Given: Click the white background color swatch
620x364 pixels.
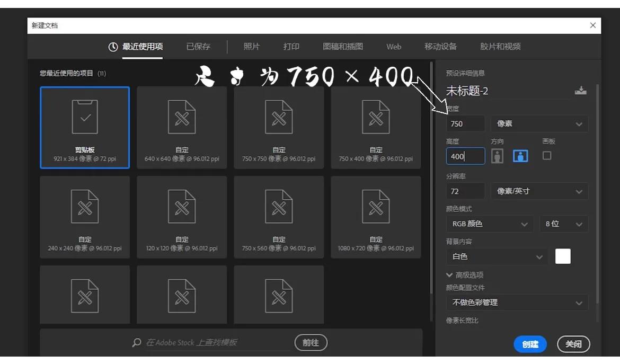Looking at the screenshot, I should (x=563, y=256).
